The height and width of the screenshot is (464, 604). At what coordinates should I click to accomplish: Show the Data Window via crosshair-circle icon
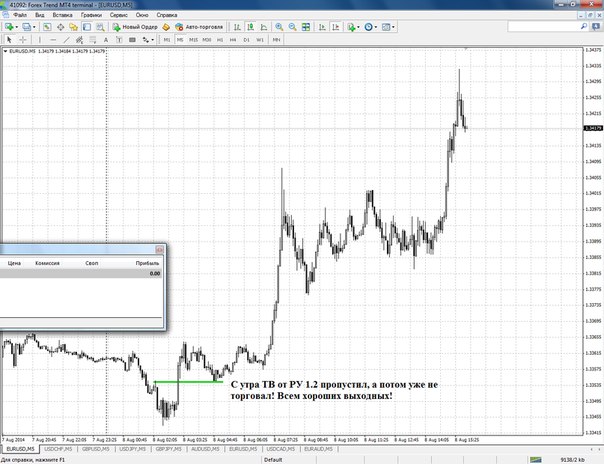coord(60,27)
